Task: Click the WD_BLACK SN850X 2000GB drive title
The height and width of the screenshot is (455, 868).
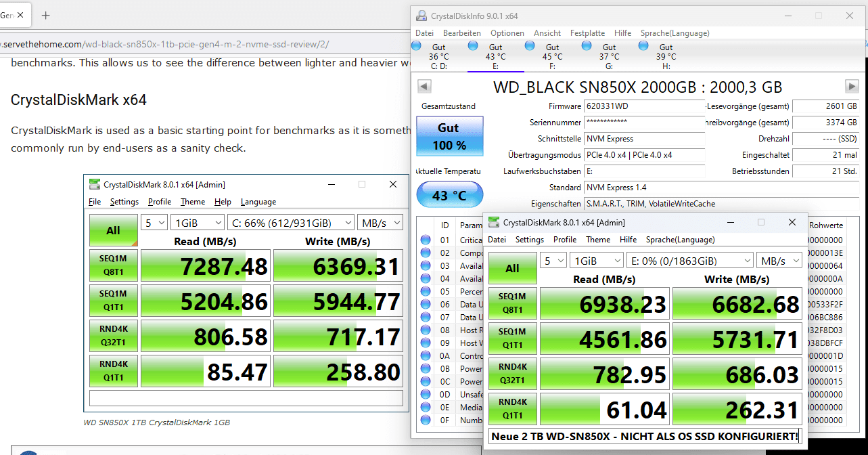Action: 637,87
